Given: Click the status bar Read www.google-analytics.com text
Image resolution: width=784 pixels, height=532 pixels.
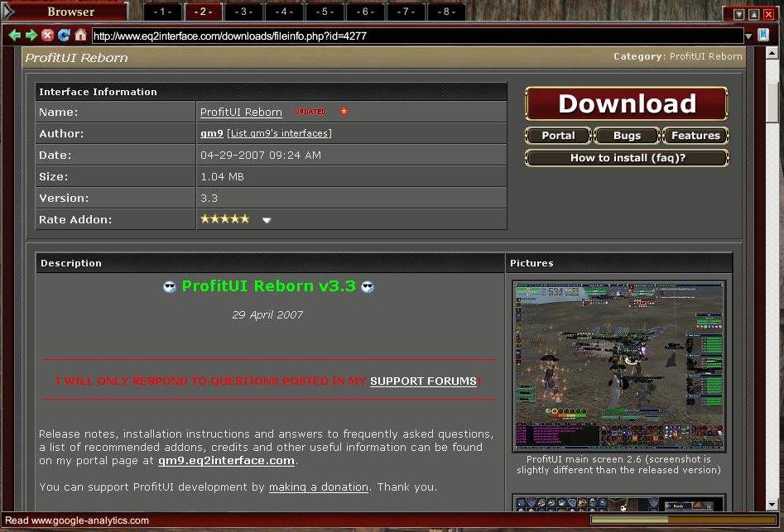Looking at the screenshot, I should coord(77,520).
